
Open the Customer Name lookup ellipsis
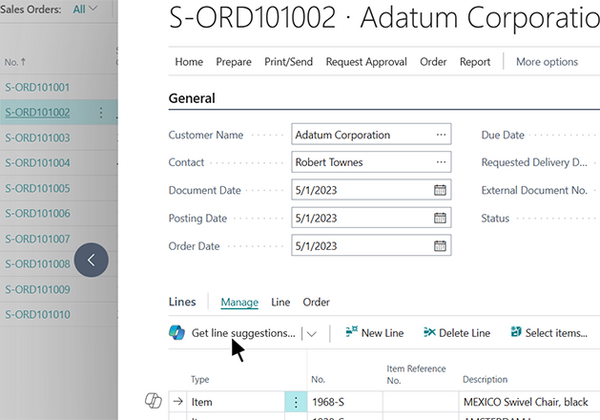440,135
